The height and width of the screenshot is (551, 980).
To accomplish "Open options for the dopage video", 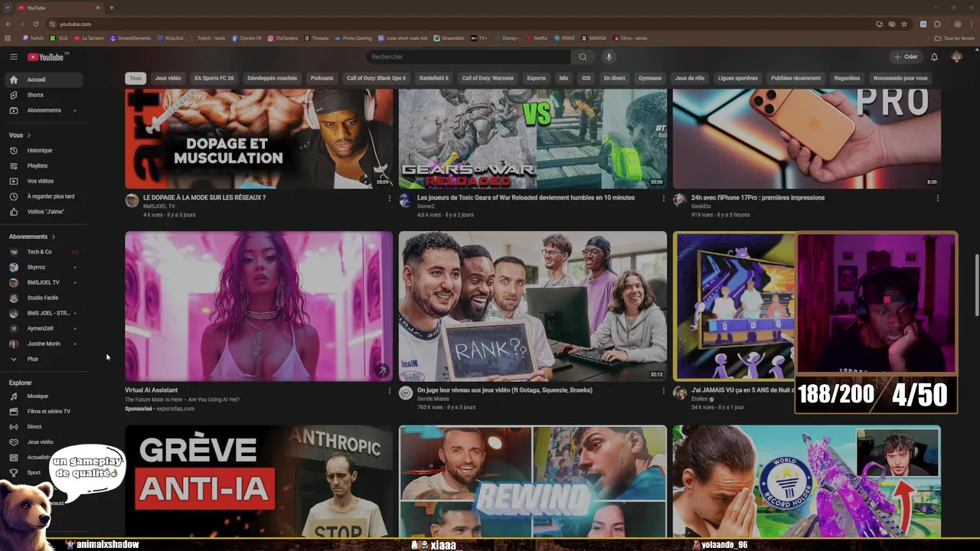I will [389, 198].
